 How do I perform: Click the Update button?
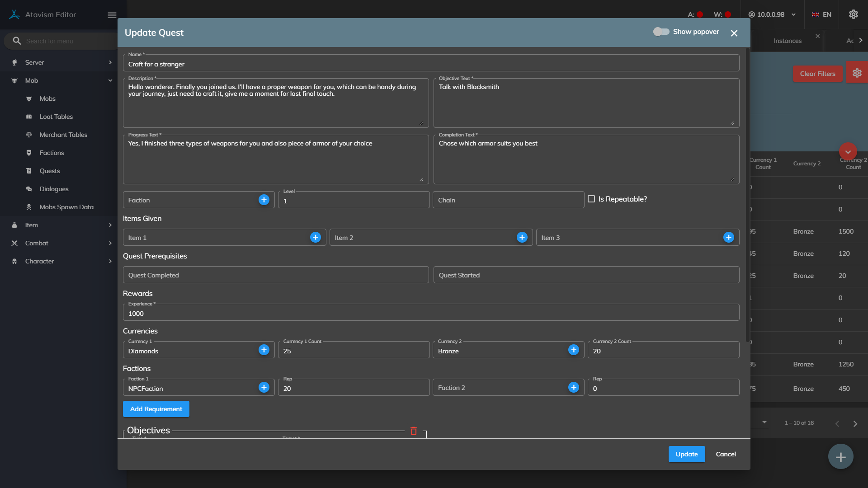(686, 454)
